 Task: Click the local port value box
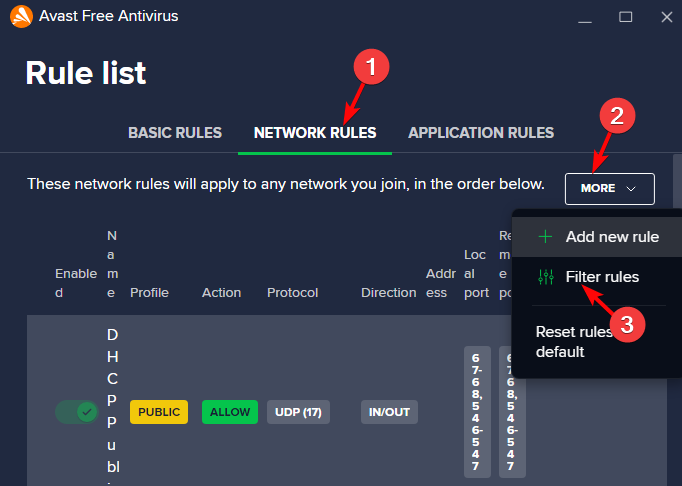click(x=477, y=412)
